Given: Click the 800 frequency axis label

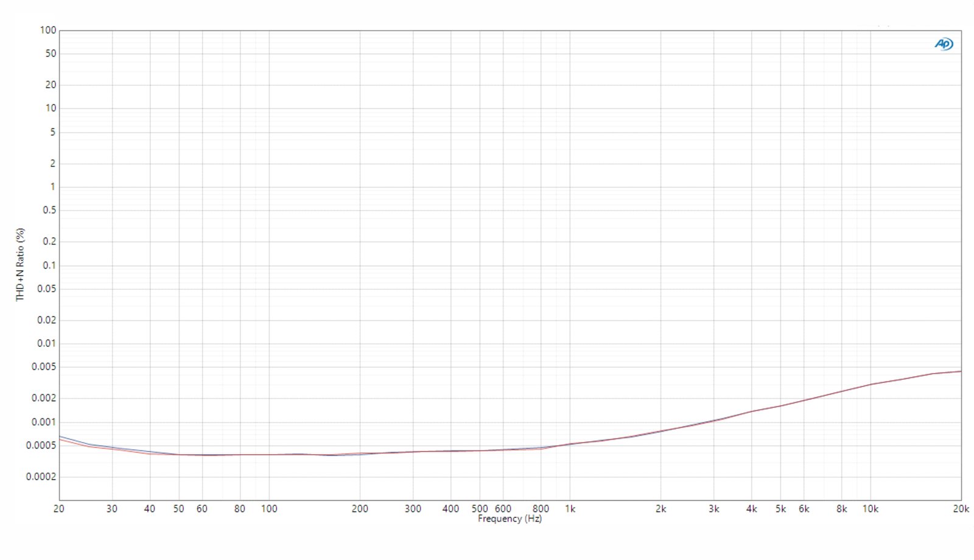Looking at the screenshot, I should 541,509.
